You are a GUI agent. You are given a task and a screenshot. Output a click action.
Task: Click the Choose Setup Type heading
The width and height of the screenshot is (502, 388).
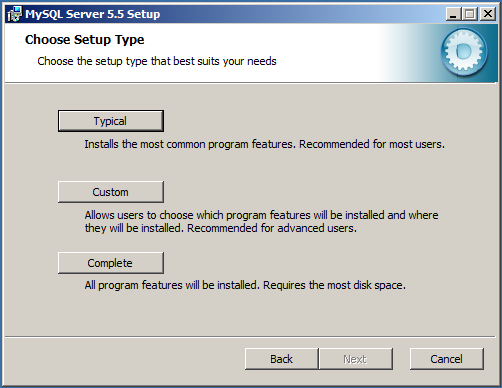click(85, 40)
